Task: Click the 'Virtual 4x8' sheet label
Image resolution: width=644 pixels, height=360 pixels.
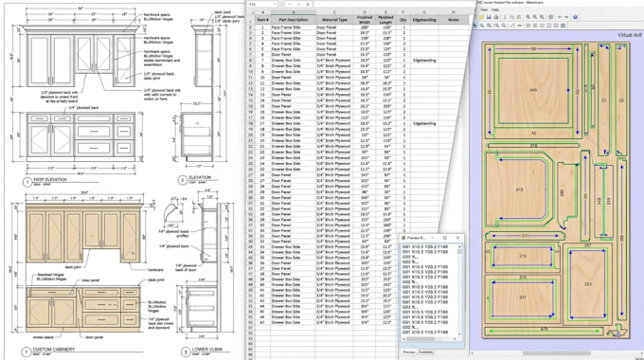Action: click(629, 36)
